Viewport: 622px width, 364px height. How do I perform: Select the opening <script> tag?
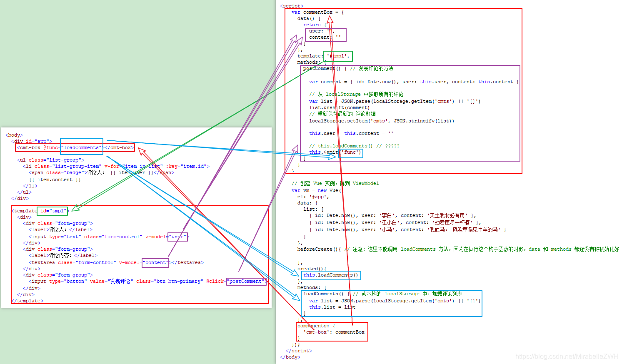point(292,6)
